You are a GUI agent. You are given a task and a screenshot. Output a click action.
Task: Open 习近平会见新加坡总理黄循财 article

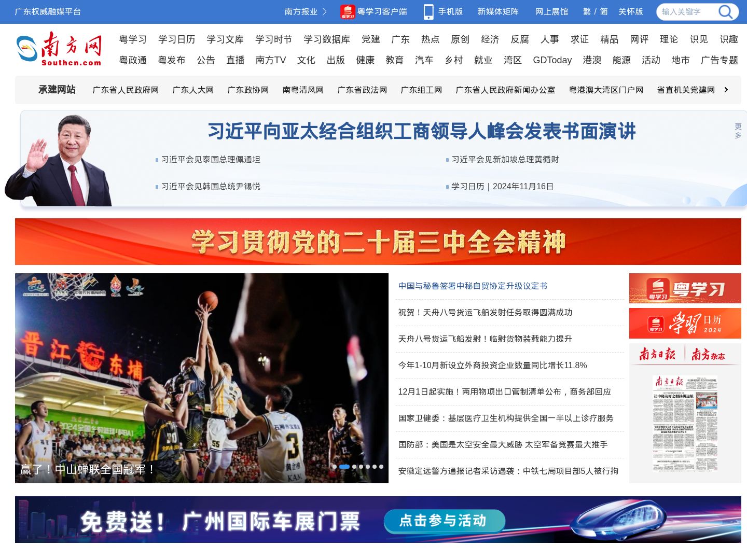[505, 159]
